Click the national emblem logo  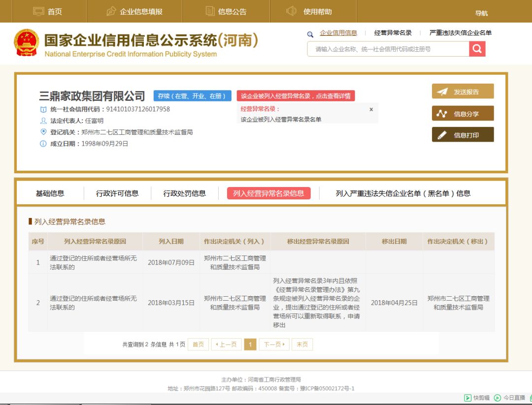(27, 43)
